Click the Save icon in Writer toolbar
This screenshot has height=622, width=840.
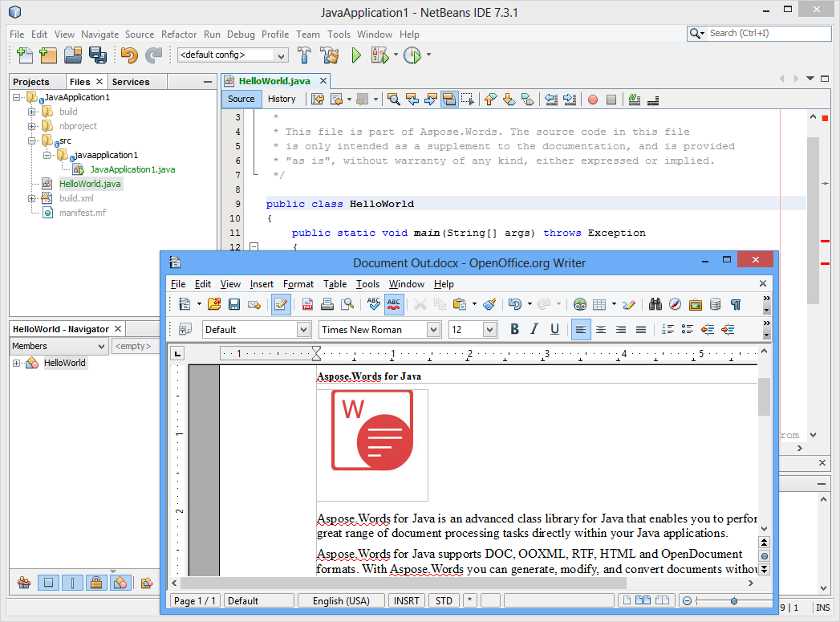(234, 304)
